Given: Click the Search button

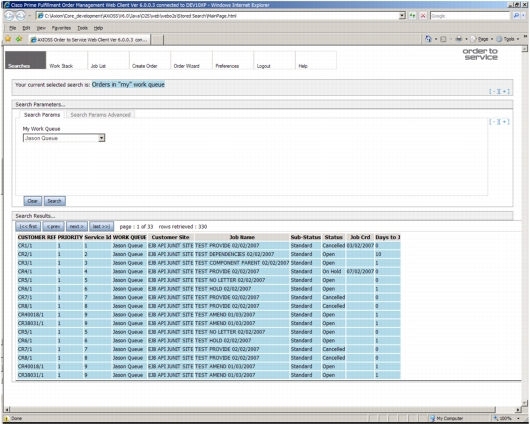Looking at the screenshot, I should point(54,201).
